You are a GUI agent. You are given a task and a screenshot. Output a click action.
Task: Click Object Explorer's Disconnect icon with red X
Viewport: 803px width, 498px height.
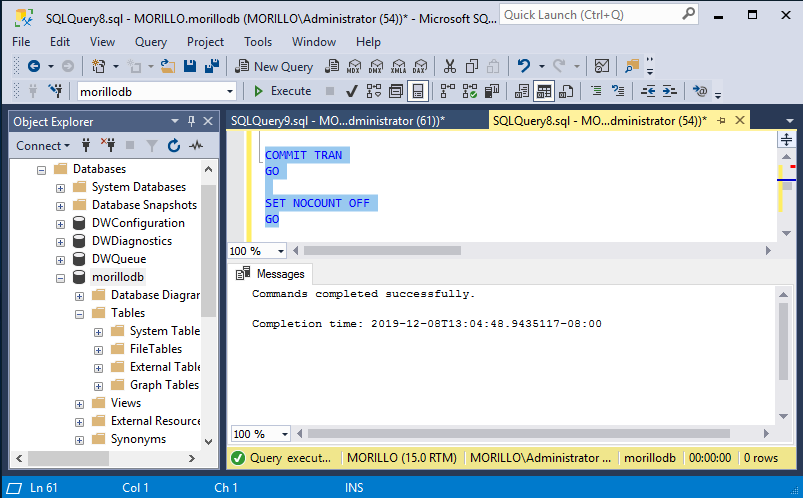tap(108, 146)
